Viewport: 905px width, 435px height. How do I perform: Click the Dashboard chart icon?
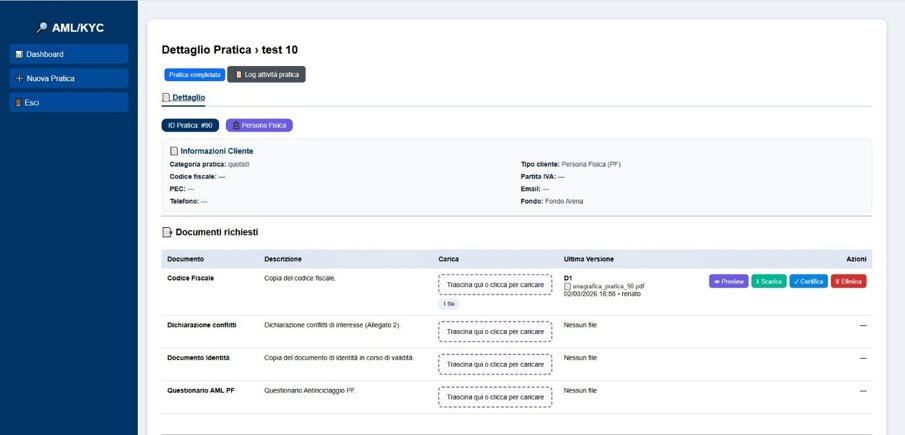[x=19, y=54]
